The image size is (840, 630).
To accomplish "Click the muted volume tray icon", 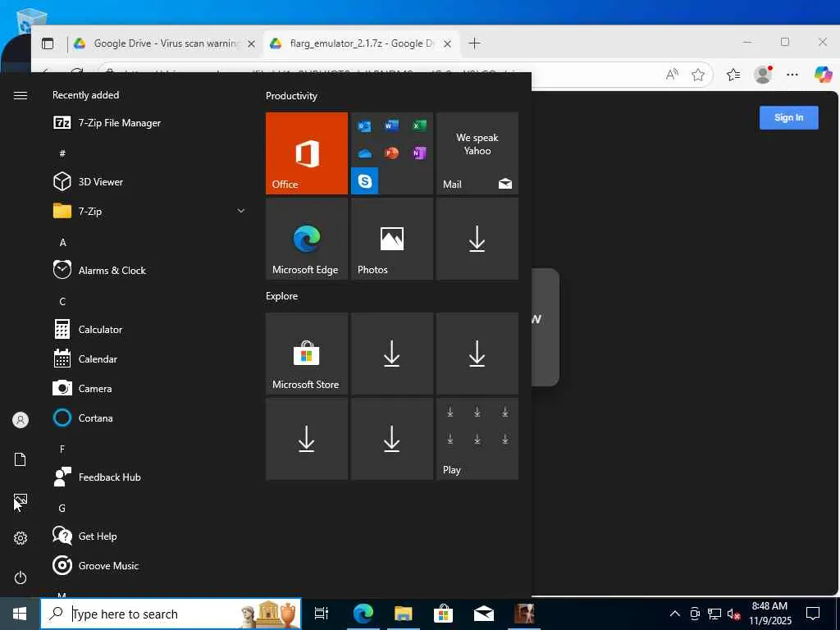I will [733, 614].
